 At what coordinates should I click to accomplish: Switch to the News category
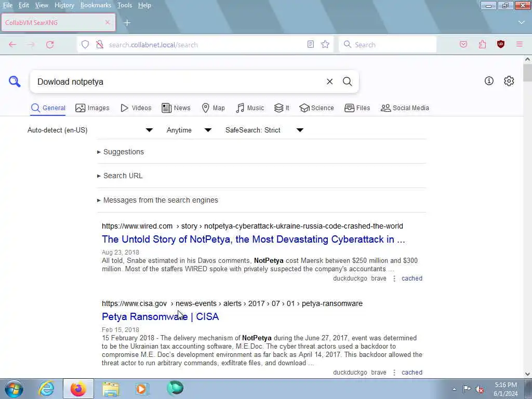(x=176, y=108)
